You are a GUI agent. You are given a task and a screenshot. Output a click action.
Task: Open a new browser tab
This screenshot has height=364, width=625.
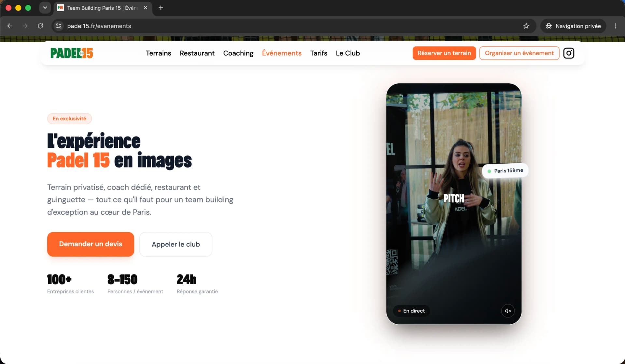tap(161, 8)
